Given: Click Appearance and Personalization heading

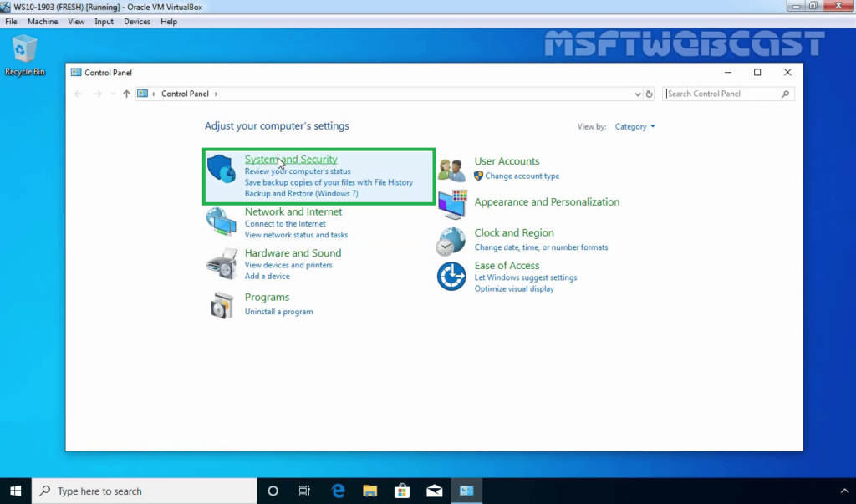Looking at the screenshot, I should point(547,202).
